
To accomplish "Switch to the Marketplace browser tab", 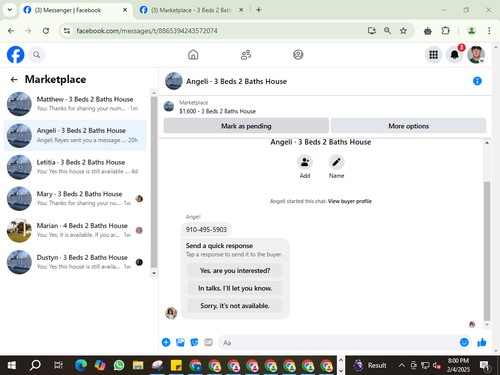I will 191,10.
